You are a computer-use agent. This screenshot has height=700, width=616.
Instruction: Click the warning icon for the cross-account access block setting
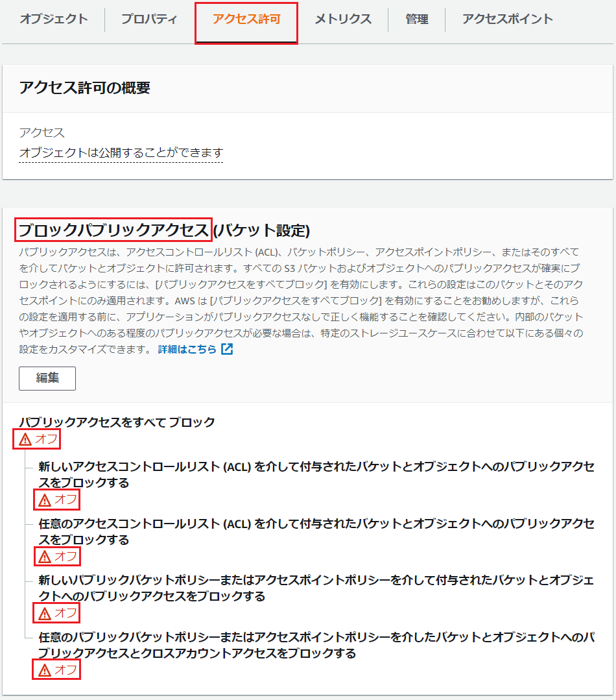43,670
